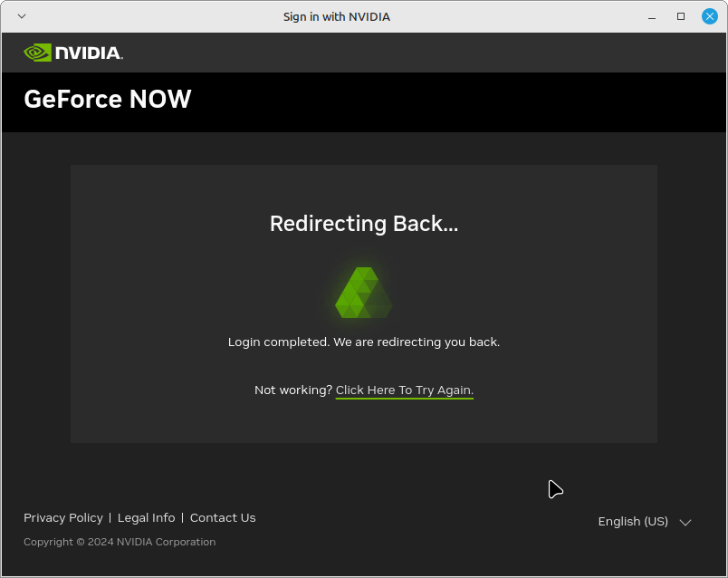Click the 'Copyright © 2024 NVIDIA Corporation' text
Image resolution: width=728 pixels, height=578 pixels.
coord(120,543)
